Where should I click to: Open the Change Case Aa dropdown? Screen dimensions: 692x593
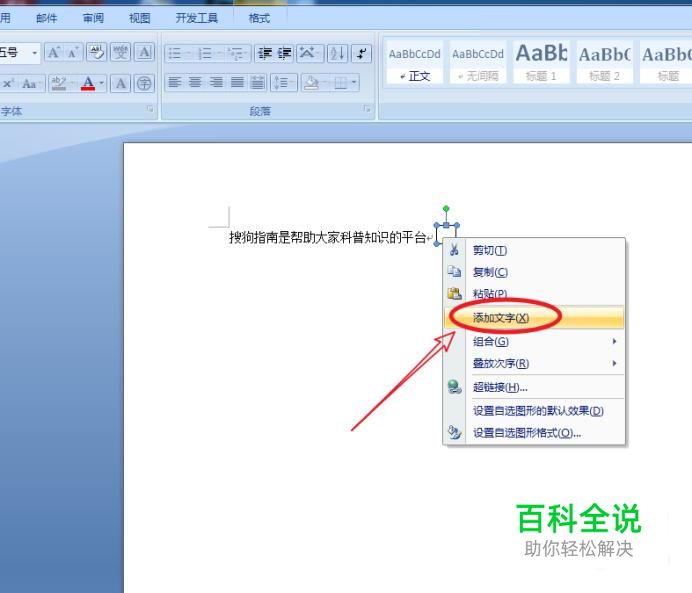click(30, 83)
